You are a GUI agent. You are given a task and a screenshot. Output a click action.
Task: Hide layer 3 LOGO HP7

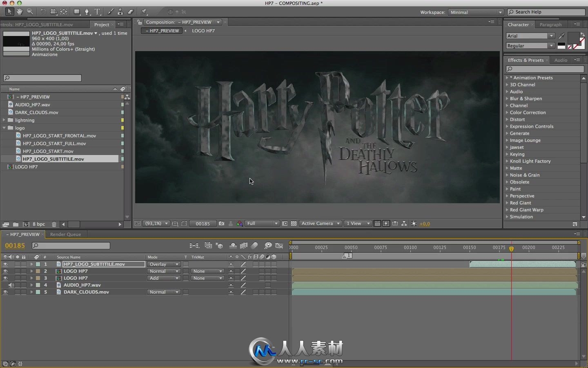coord(5,278)
